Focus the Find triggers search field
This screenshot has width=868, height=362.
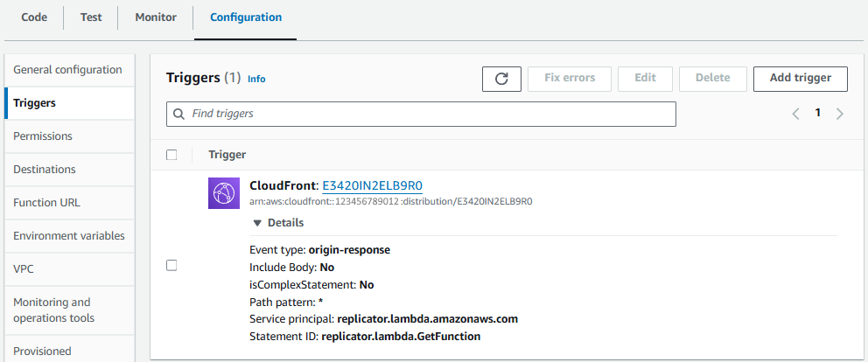pyautogui.click(x=421, y=114)
